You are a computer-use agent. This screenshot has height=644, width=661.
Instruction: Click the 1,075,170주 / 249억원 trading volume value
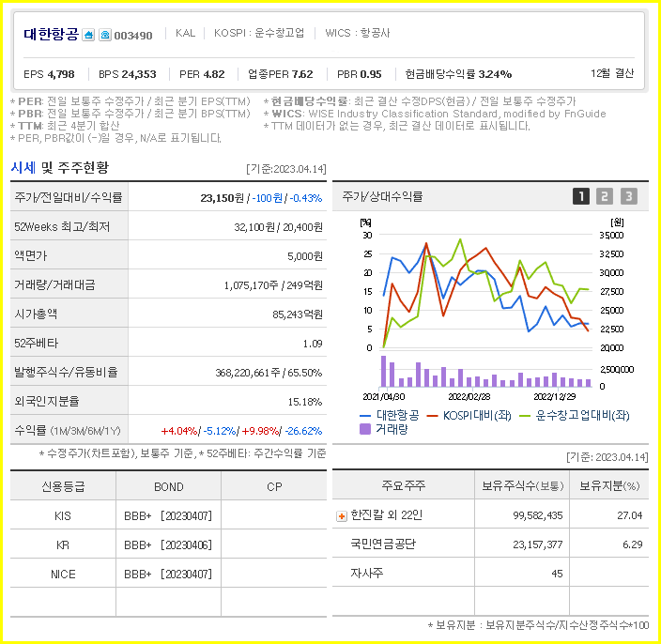click(273, 285)
